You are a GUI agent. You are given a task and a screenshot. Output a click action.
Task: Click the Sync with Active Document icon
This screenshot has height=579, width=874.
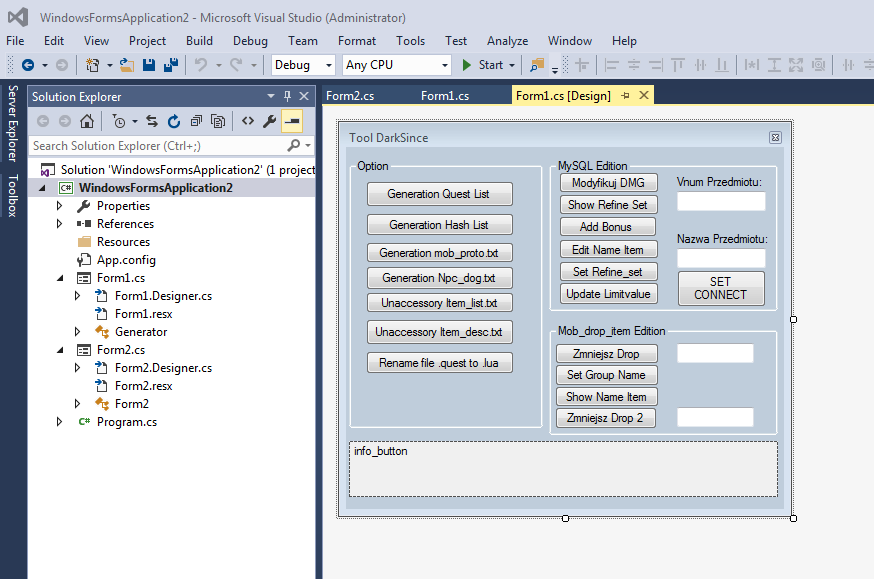(152, 121)
